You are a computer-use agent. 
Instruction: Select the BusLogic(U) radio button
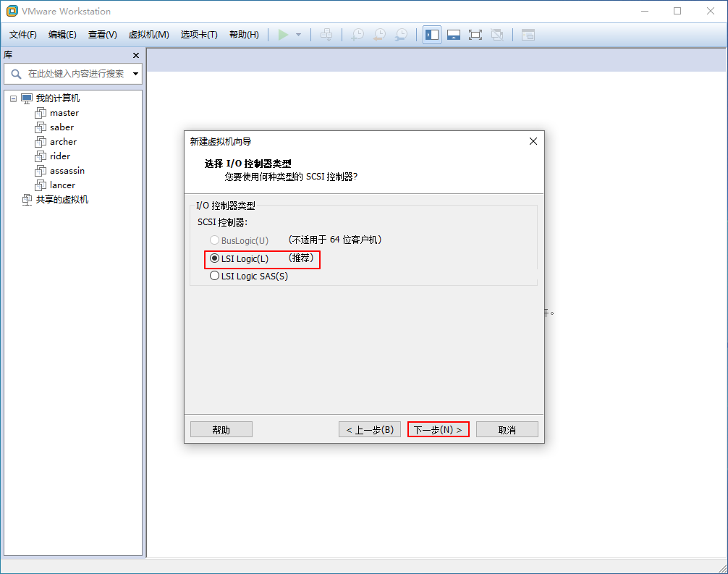pos(214,240)
